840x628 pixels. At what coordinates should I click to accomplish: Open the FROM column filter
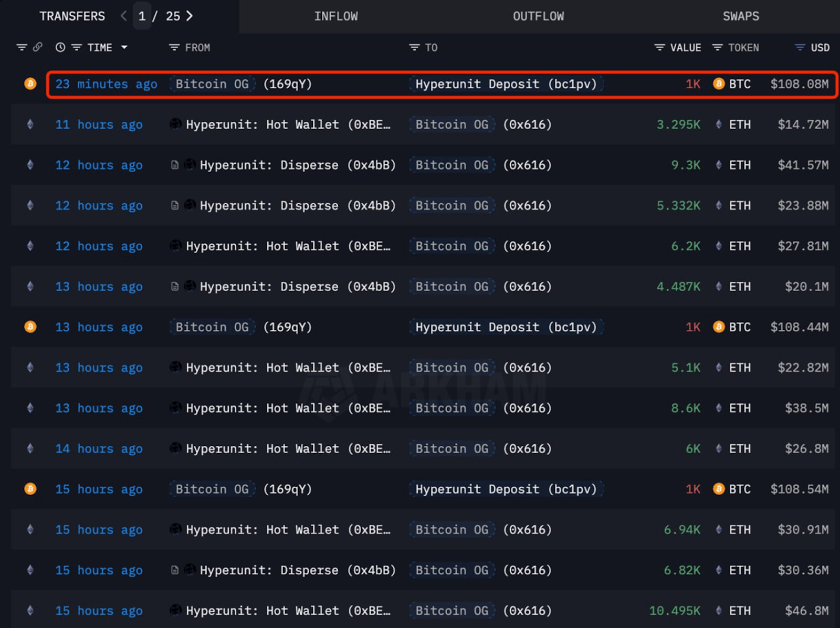[x=174, y=47]
